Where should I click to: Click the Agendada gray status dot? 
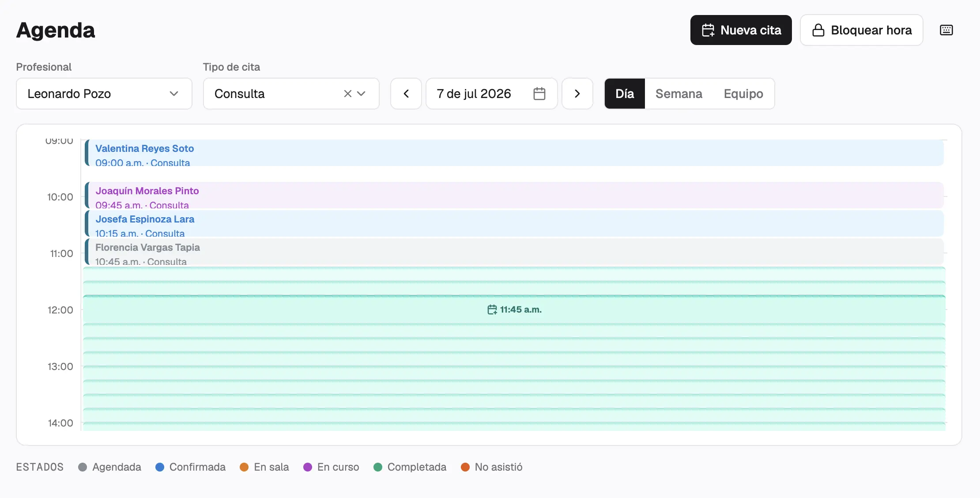[x=83, y=467]
